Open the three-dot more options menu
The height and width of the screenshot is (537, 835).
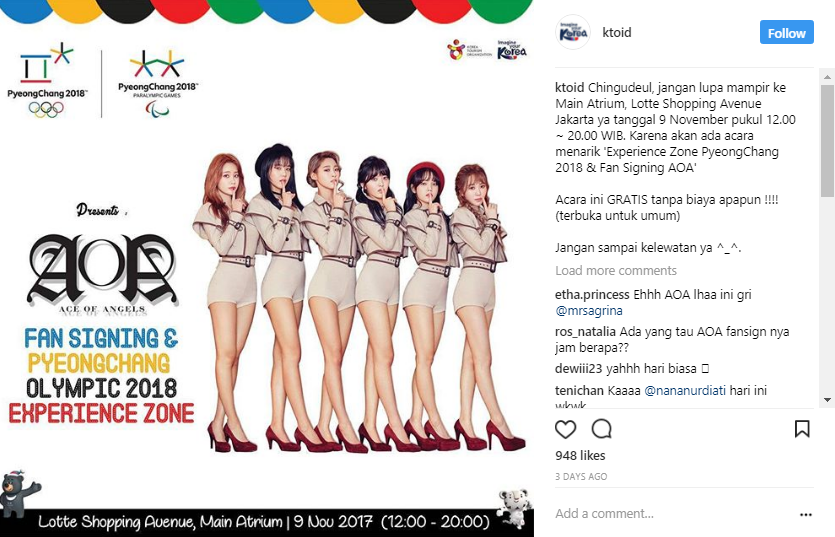tap(806, 514)
